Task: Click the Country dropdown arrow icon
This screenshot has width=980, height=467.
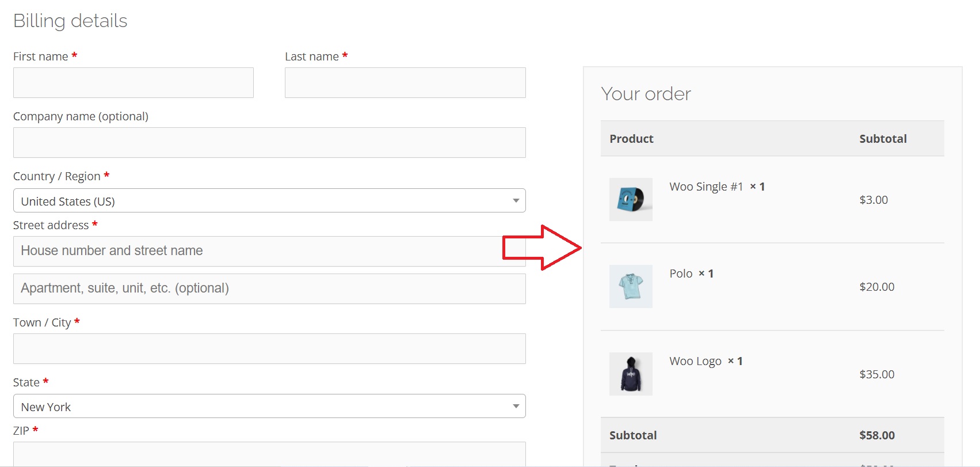Action: coord(516,201)
